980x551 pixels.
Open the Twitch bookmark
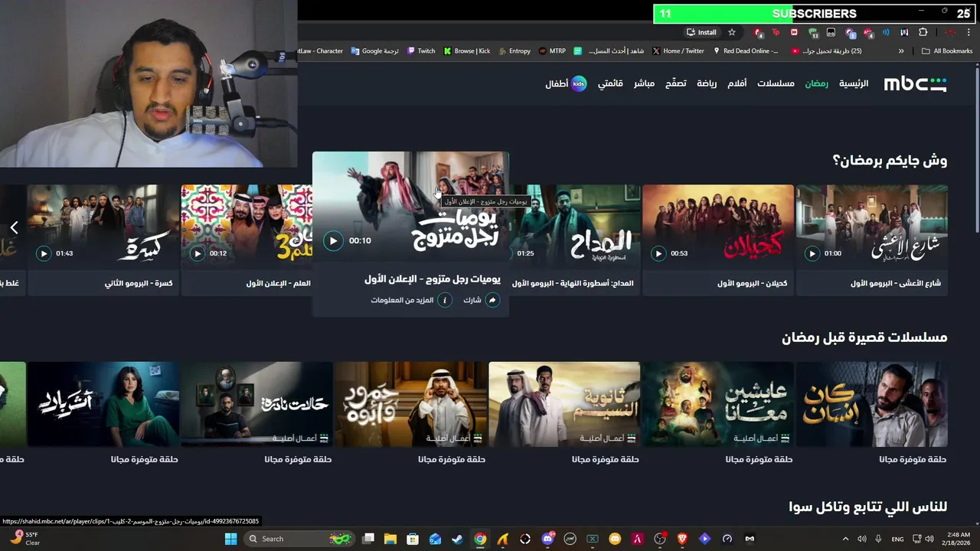click(x=421, y=51)
